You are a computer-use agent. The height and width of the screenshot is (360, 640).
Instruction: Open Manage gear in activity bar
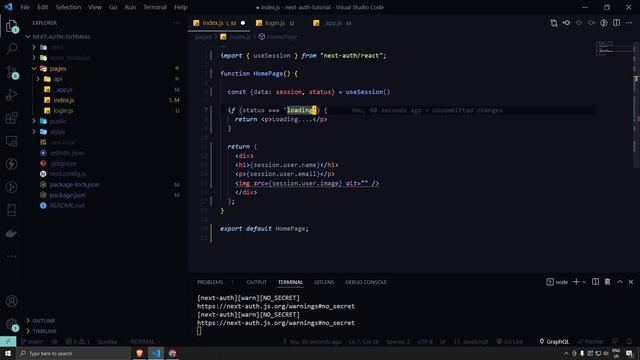(x=12, y=325)
